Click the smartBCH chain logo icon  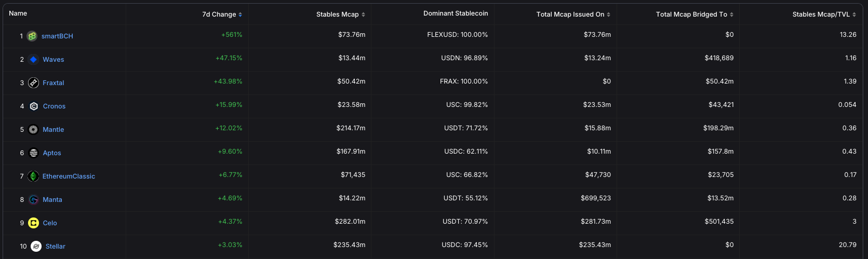coord(32,36)
